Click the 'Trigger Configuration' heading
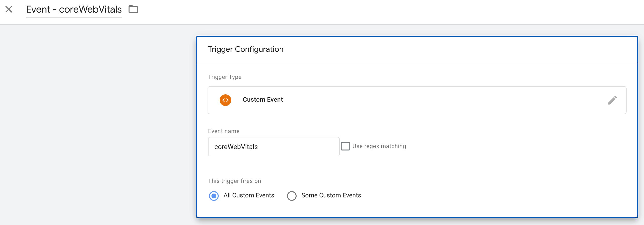The height and width of the screenshot is (225, 644). tap(246, 49)
